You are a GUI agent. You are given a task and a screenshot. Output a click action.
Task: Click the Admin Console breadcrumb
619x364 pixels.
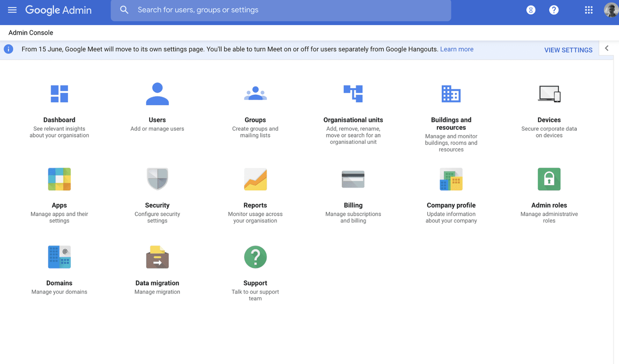(31, 32)
